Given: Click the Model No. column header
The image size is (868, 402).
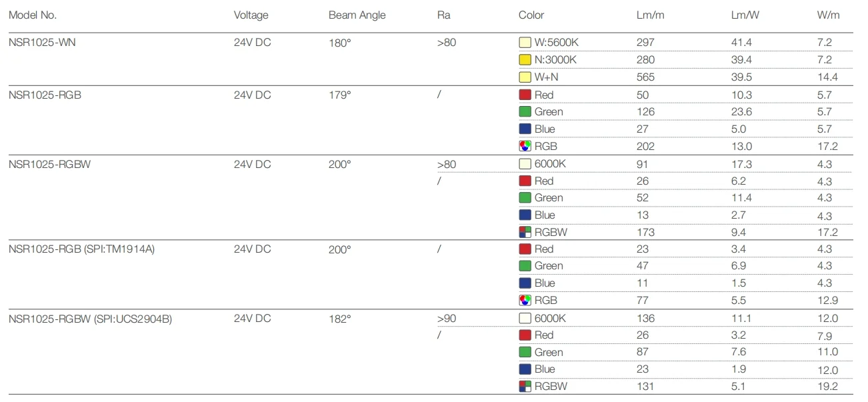Looking at the screenshot, I should pyautogui.click(x=33, y=15).
